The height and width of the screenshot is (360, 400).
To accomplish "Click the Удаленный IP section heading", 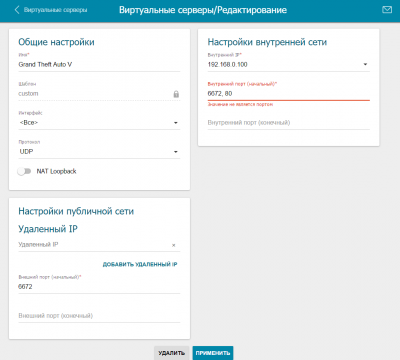I will (48, 229).
